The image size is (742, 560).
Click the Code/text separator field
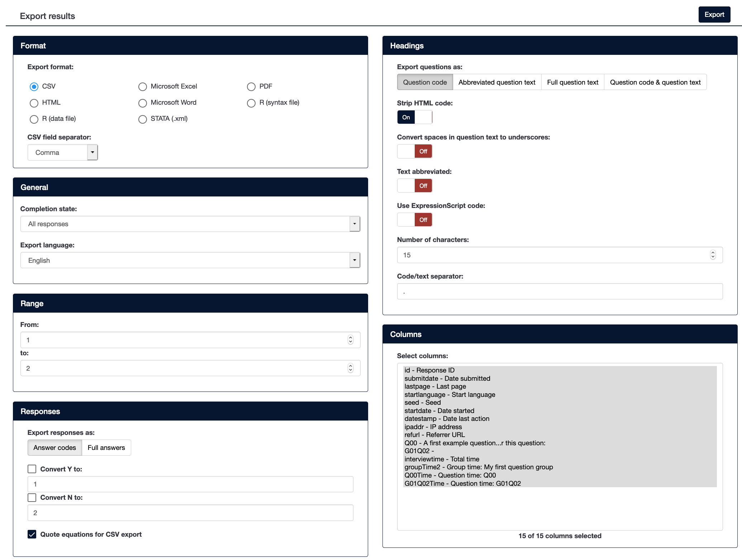coord(559,291)
